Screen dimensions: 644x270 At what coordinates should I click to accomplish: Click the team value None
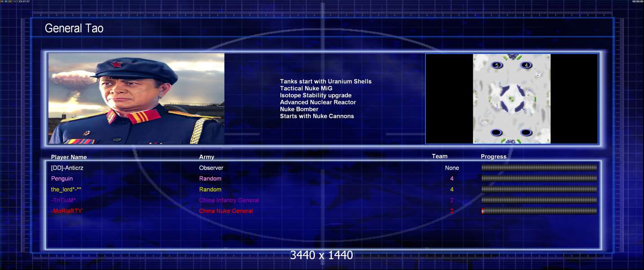click(452, 168)
